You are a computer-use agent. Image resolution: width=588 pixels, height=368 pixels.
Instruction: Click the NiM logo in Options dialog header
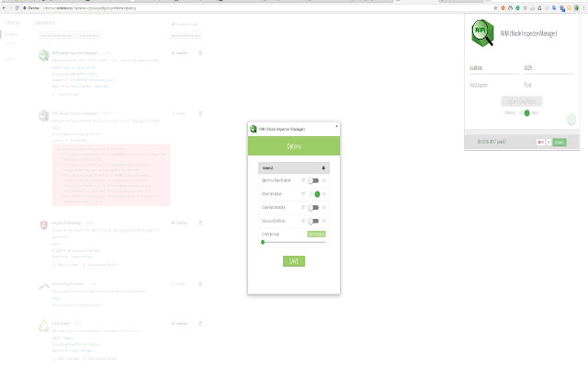(254, 129)
